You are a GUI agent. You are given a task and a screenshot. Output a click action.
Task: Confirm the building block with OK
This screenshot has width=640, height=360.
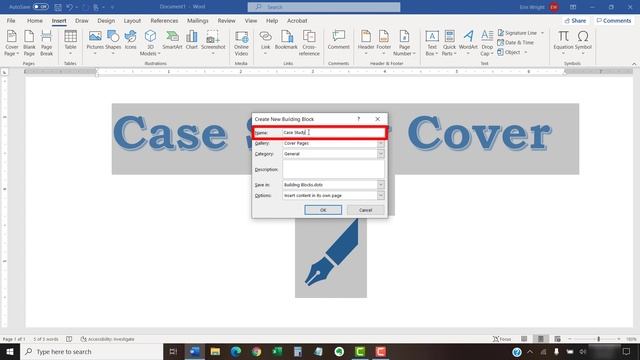(x=323, y=210)
